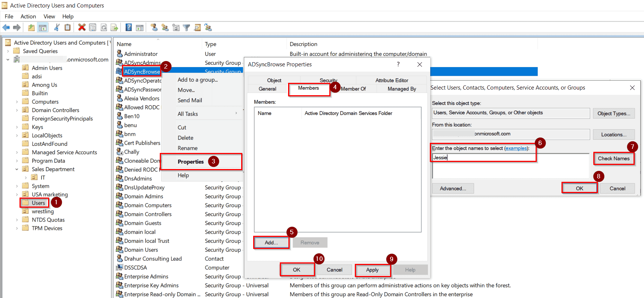Screen dimensions: 644x298
Task: Click the Add... button under Members
Action: (x=271, y=243)
